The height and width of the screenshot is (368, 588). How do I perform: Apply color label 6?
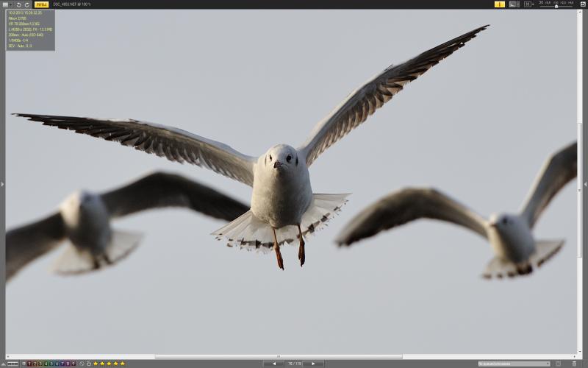[57, 364]
